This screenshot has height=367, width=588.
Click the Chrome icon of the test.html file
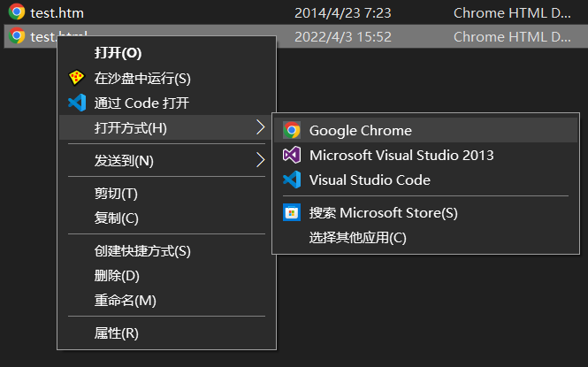point(17,36)
